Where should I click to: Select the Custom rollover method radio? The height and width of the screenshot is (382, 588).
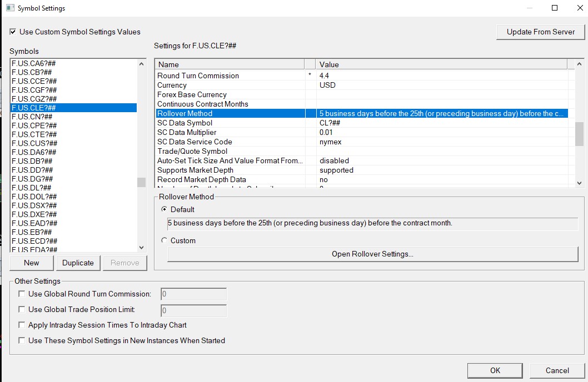(x=165, y=240)
